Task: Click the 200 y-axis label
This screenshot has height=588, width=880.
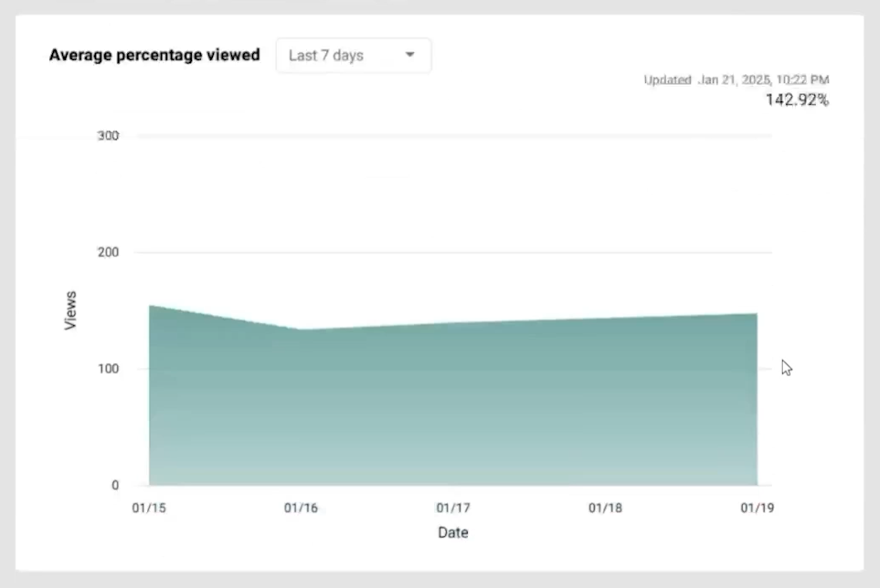Action: click(109, 253)
